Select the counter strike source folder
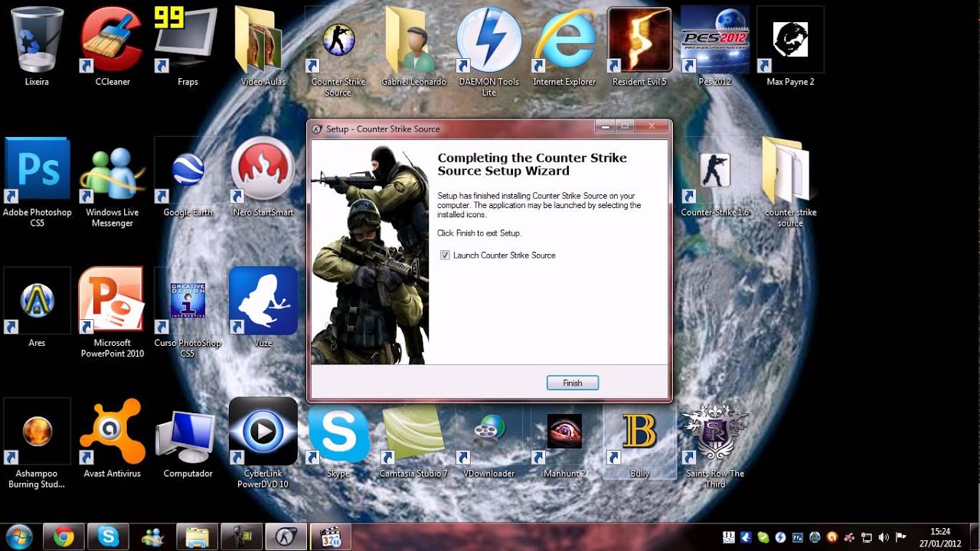Screen dimensions: 980x551 [790, 182]
